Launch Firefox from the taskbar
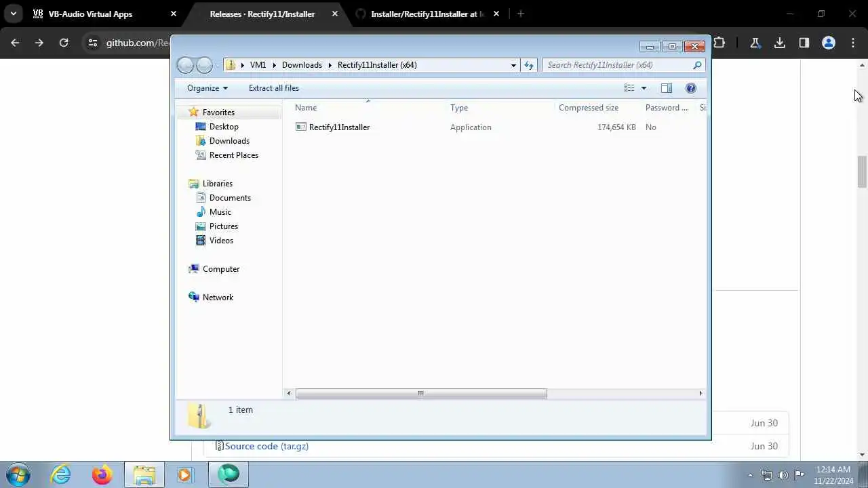 [102, 474]
